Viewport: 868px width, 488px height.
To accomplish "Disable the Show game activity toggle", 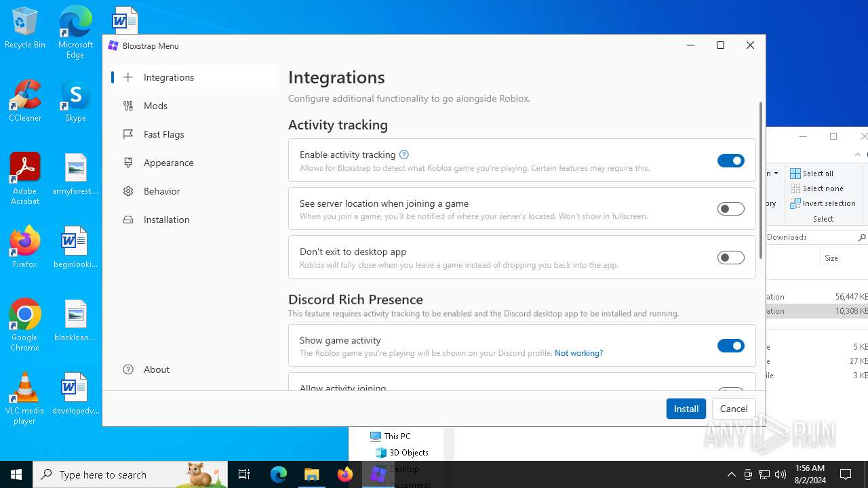I will coord(731,346).
